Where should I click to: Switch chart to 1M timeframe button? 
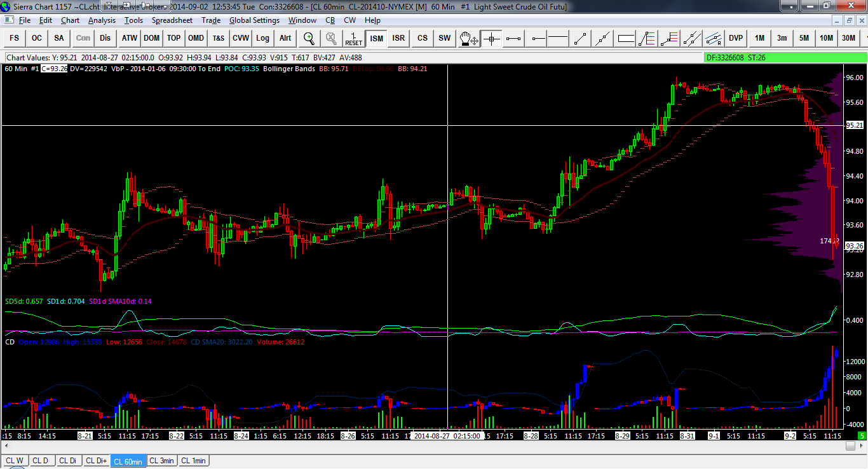pyautogui.click(x=759, y=38)
